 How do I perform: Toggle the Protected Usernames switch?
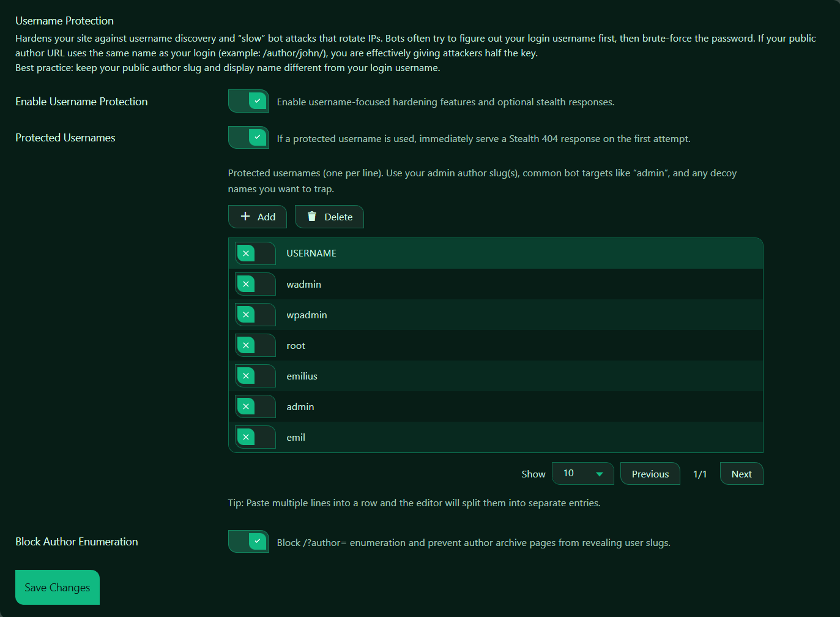click(248, 138)
